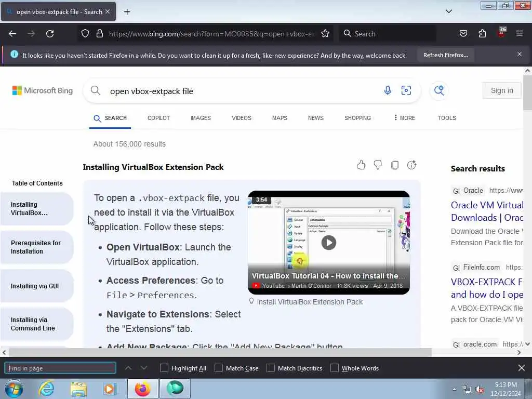
Task: Go back to the previous page
Action: click(x=12, y=34)
